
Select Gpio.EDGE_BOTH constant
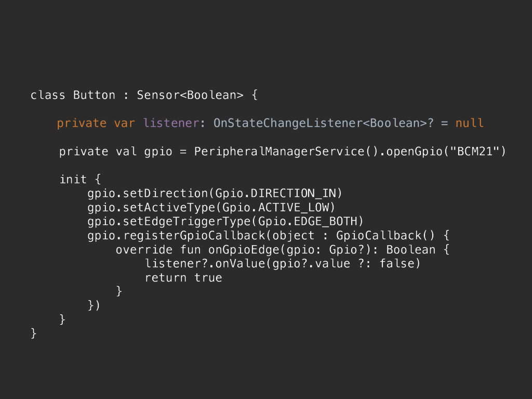pyautogui.click(x=308, y=221)
